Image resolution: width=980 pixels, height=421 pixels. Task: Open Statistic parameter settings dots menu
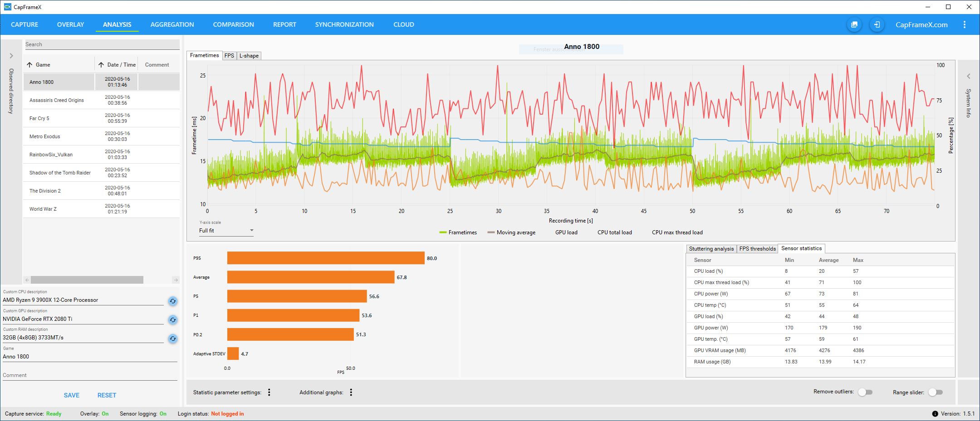(x=269, y=392)
